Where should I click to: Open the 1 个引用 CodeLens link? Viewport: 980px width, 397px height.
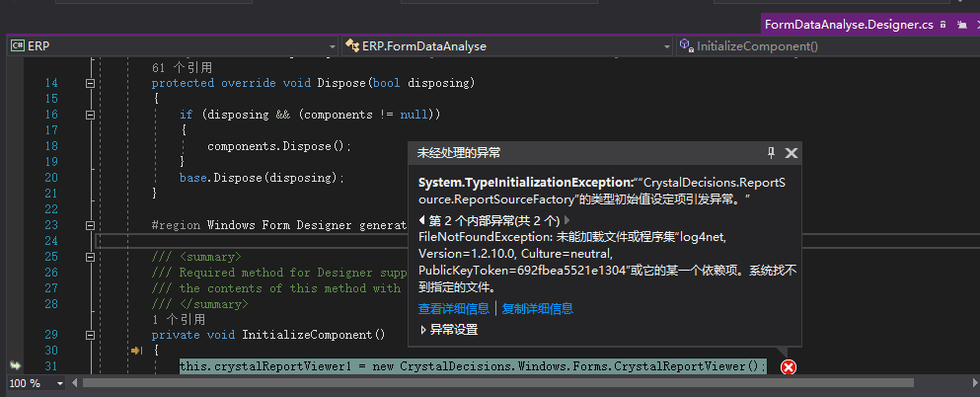point(179,319)
